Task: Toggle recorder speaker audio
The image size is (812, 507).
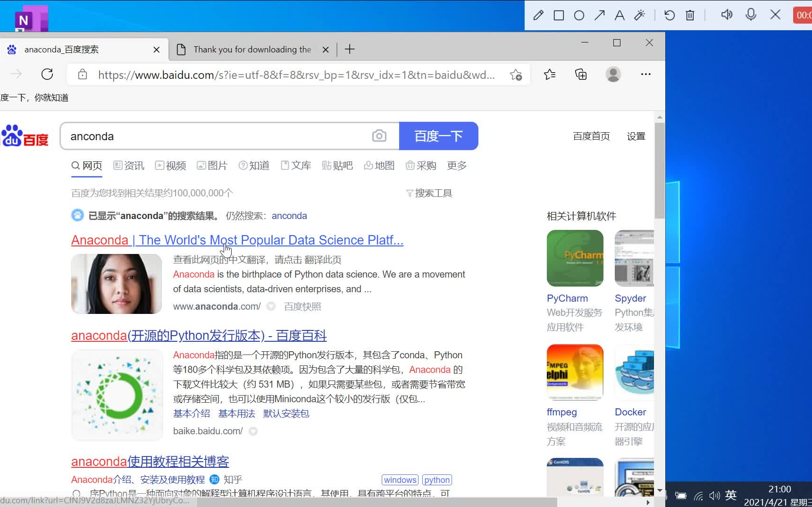Action: click(x=727, y=15)
